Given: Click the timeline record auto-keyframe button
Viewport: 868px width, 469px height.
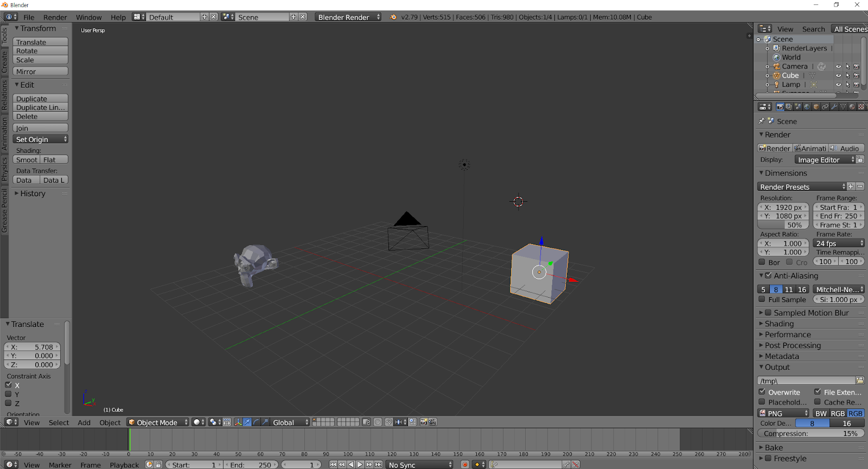Looking at the screenshot, I should point(465,465).
